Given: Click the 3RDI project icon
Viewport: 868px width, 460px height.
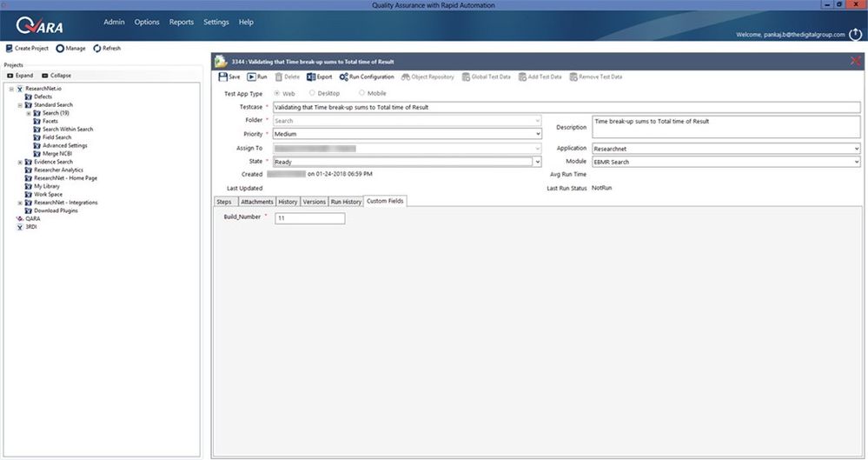Looking at the screenshot, I should tap(19, 227).
